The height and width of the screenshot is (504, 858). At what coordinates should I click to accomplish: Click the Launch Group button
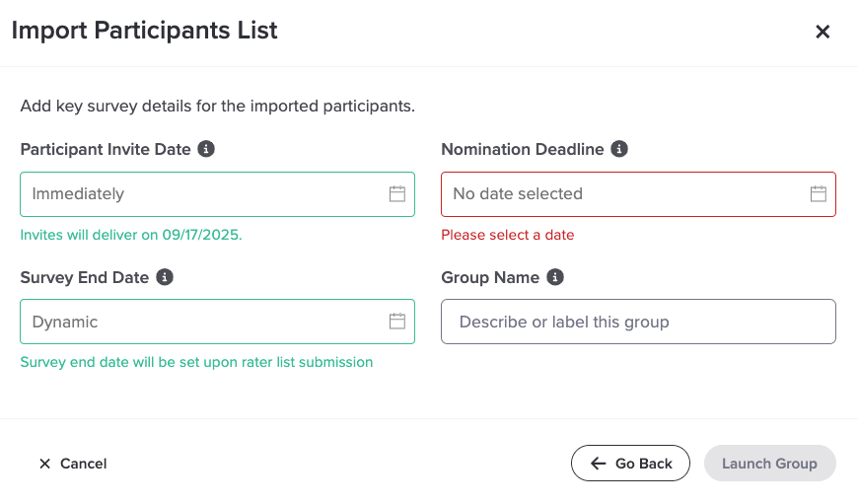pos(769,464)
